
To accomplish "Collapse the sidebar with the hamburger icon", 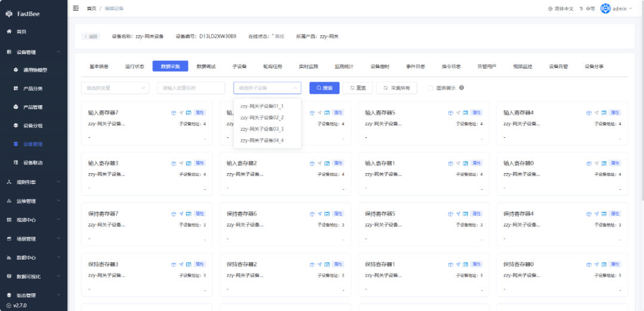I will [76, 8].
